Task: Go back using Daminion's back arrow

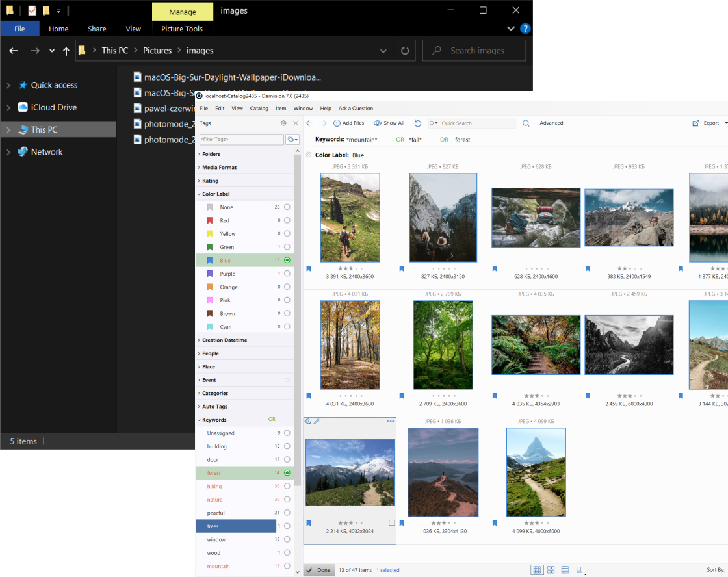Action: 310,123
